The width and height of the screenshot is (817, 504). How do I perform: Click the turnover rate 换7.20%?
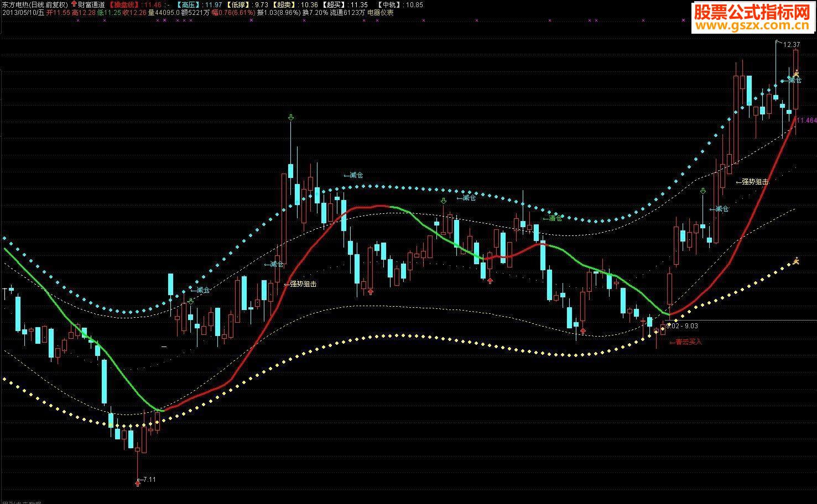click(315, 12)
